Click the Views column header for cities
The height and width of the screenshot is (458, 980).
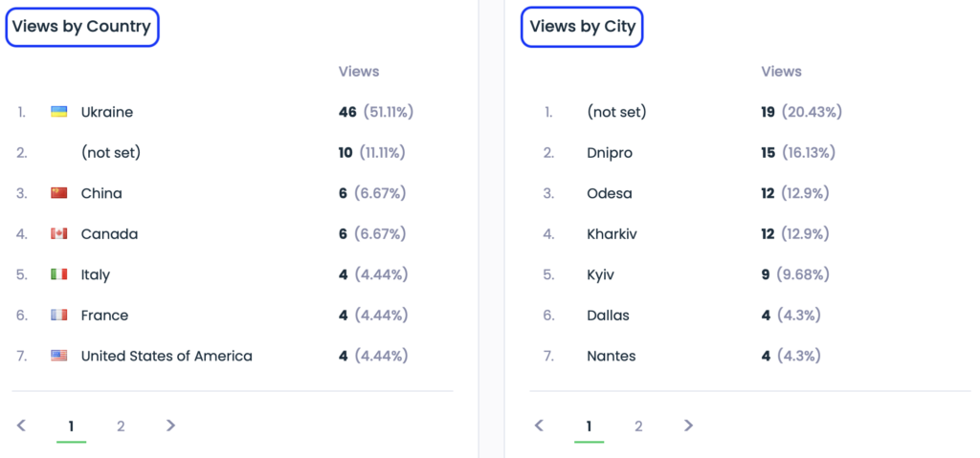pos(781,72)
